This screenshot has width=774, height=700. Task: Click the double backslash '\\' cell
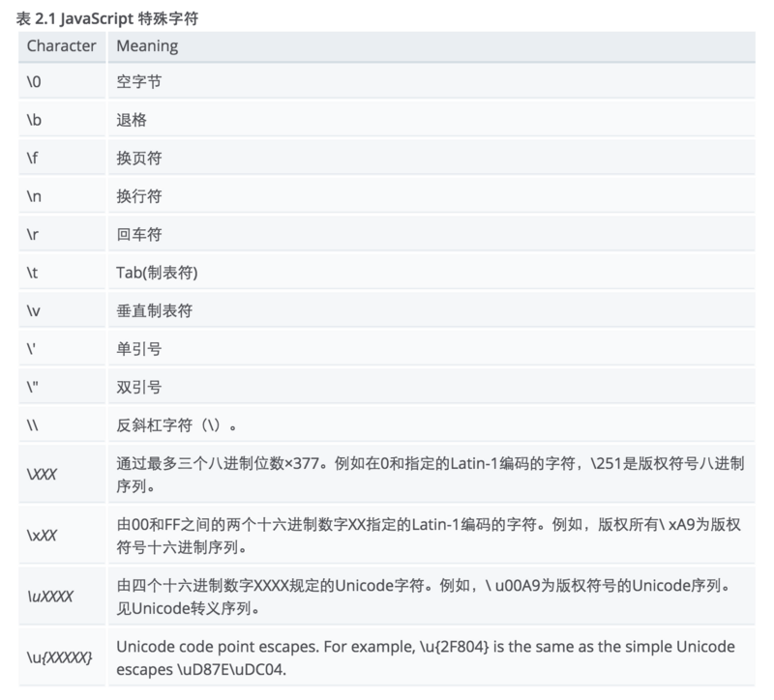pos(62,424)
